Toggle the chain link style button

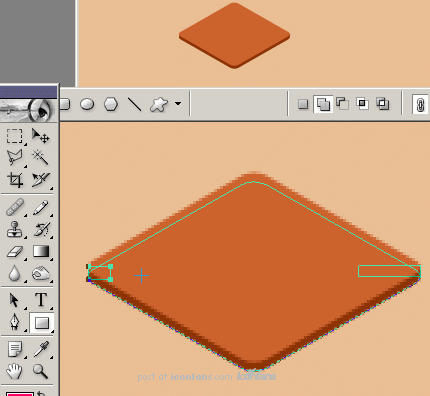point(420,105)
